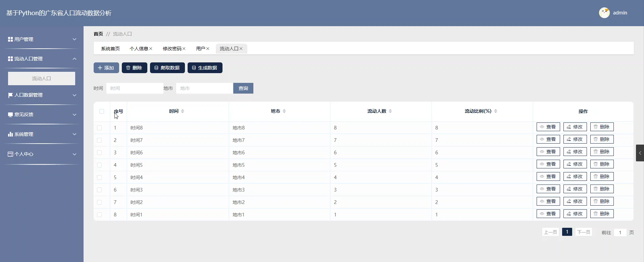Screen dimensions: 644x262
Task: Sort table by 流动人数 column arrows
Action: click(x=390, y=111)
